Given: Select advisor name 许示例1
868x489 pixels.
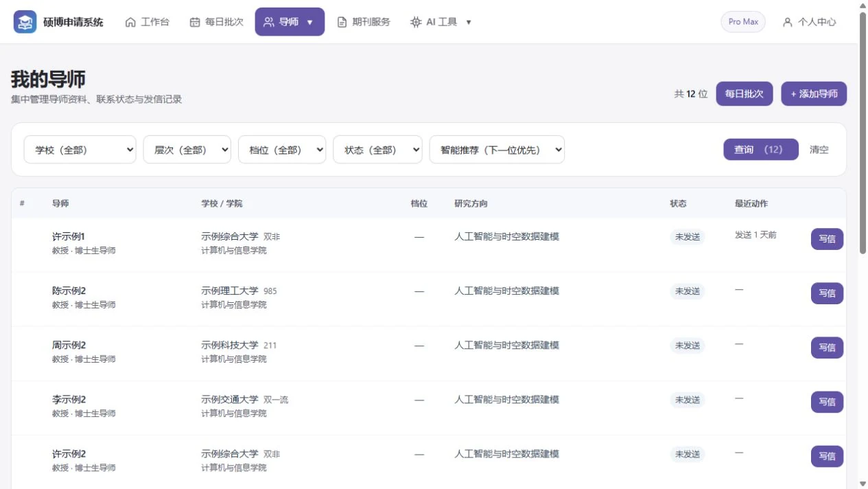Looking at the screenshot, I should point(69,236).
